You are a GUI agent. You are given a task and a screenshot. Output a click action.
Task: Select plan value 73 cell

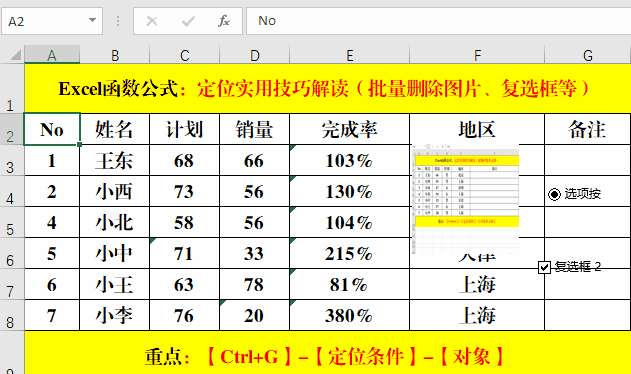pyautogui.click(x=184, y=191)
